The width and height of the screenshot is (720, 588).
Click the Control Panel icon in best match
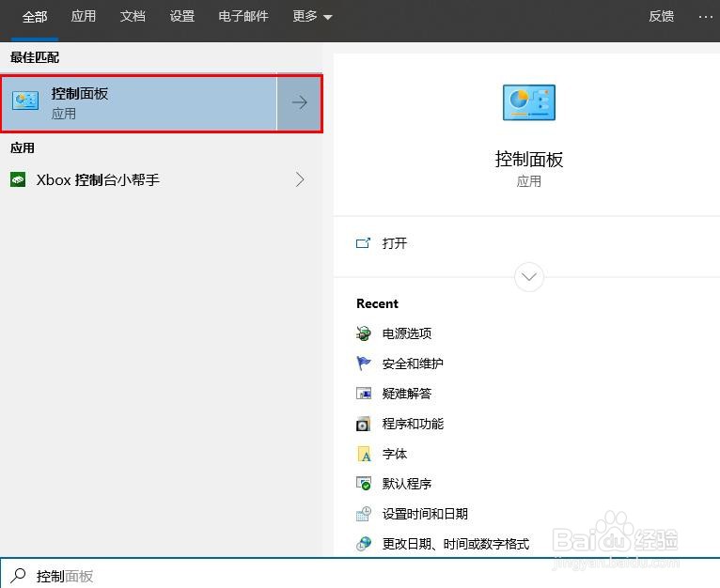tap(25, 101)
